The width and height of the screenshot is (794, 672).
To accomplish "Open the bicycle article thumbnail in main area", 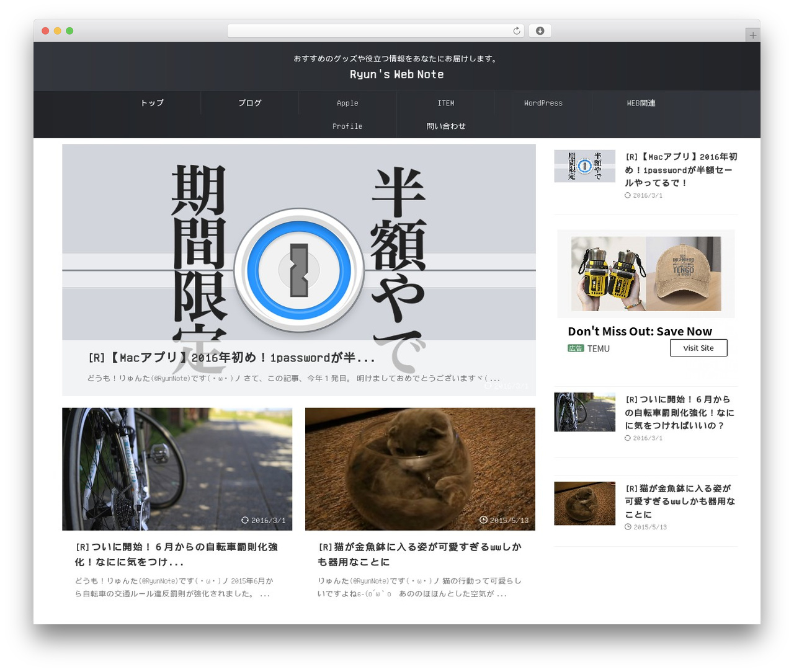I will coord(177,469).
